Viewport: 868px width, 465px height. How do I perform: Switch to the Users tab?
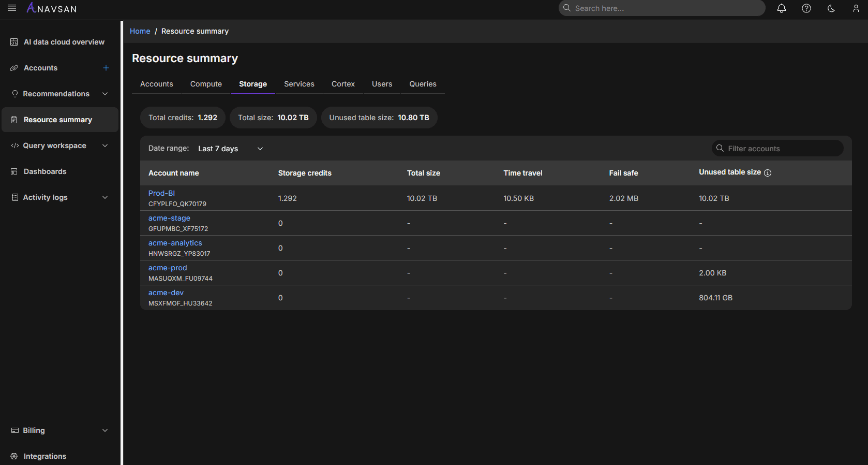tap(382, 84)
